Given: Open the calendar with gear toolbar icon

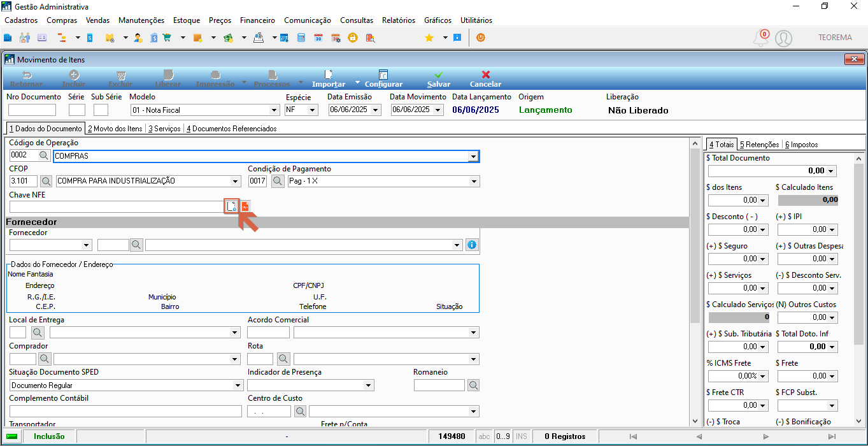Looking at the screenshot, I should pos(336,38).
